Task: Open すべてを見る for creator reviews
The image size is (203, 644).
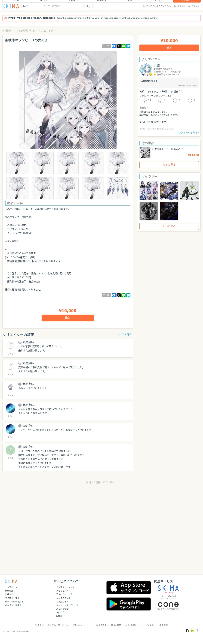Action: click(x=125, y=334)
